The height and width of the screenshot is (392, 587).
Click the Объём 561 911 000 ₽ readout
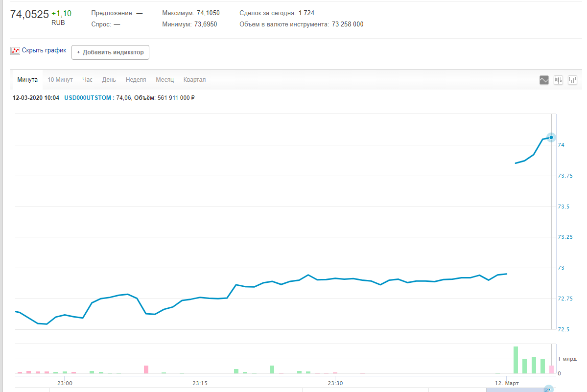coord(164,97)
